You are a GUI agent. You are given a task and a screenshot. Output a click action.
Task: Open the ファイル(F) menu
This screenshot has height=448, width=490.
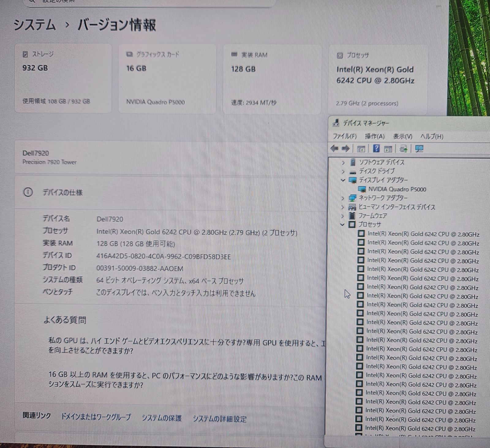[x=345, y=136]
